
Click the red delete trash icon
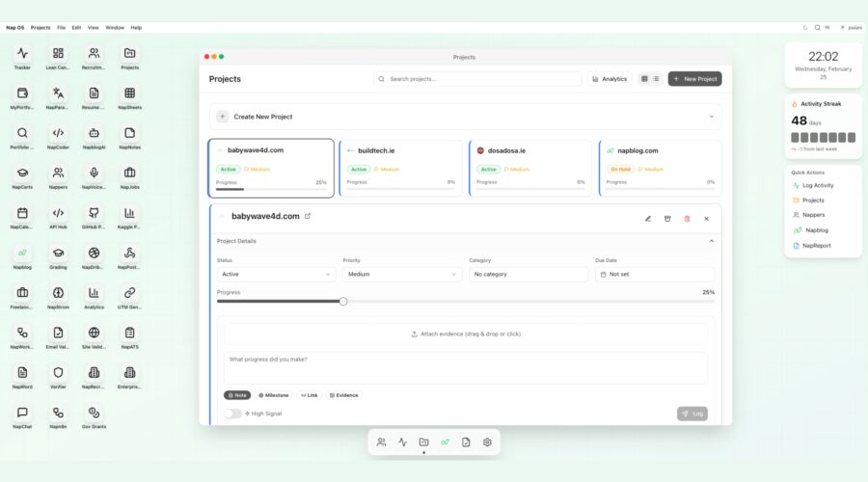[x=687, y=219]
